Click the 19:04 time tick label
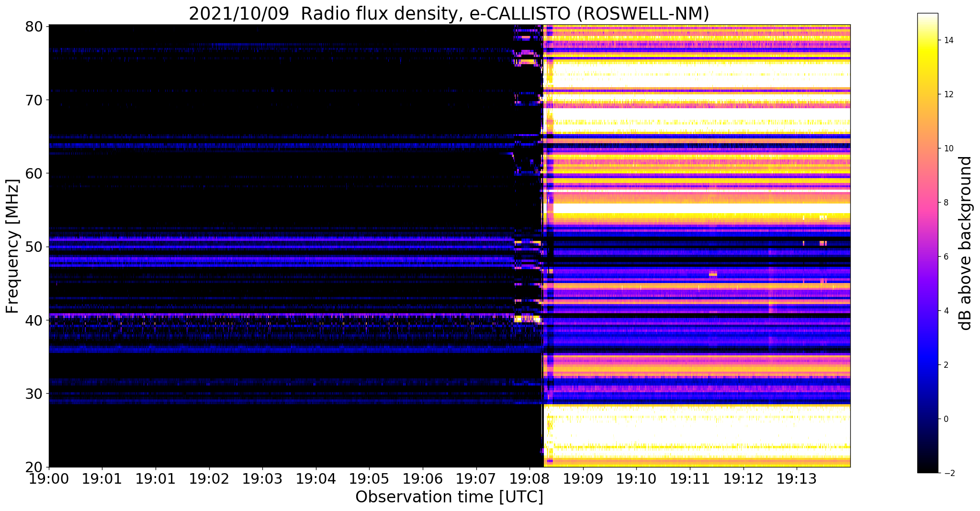This screenshot has width=980, height=511. point(316,479)
